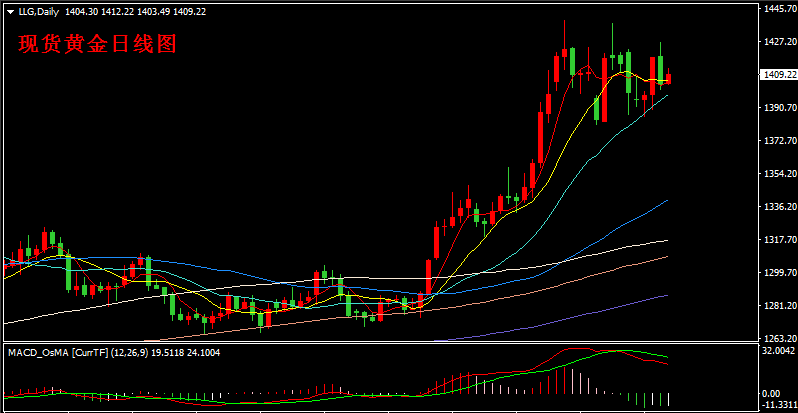
Task: Select the MACD_OsMA [CurrTF] indicator label
Action: point(58,352)
